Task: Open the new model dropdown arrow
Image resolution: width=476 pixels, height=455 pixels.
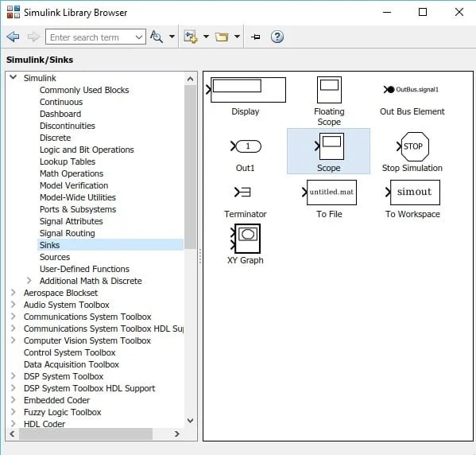Action: pyautogui.click(x=206, y=37)
